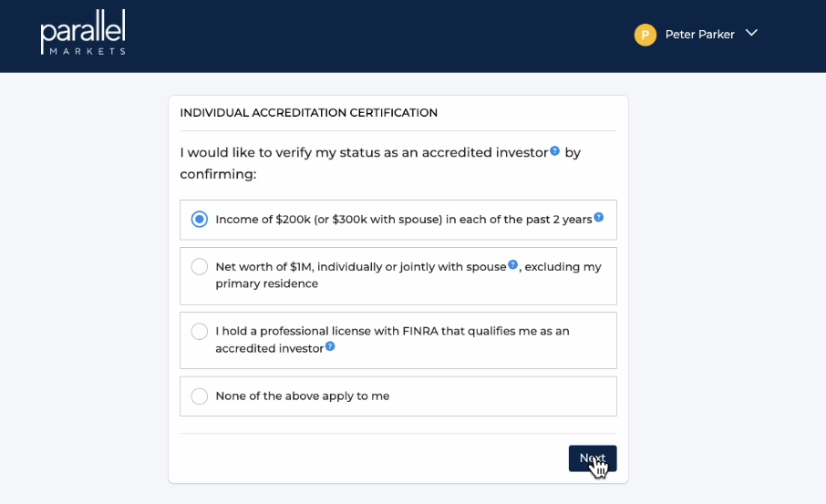Click help icon beside FINRA accredited investor
Screen dimensions: 826x504
(330, 346)
